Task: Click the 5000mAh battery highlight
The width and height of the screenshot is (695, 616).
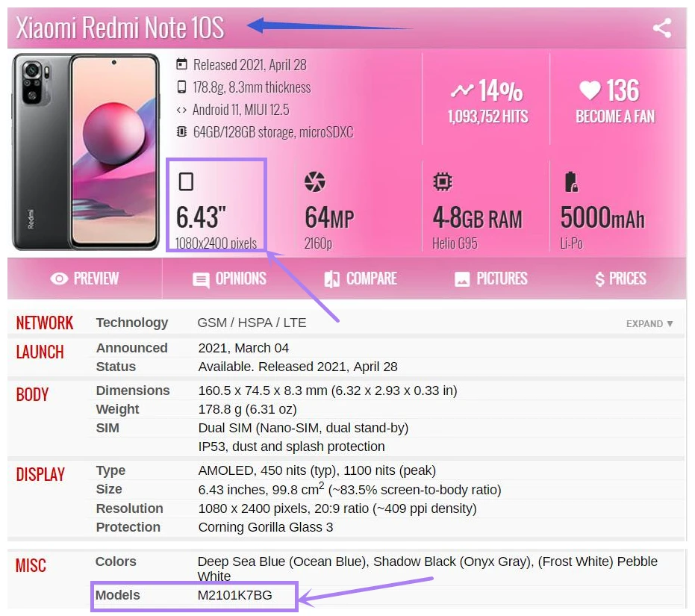Action: (602, 217)
